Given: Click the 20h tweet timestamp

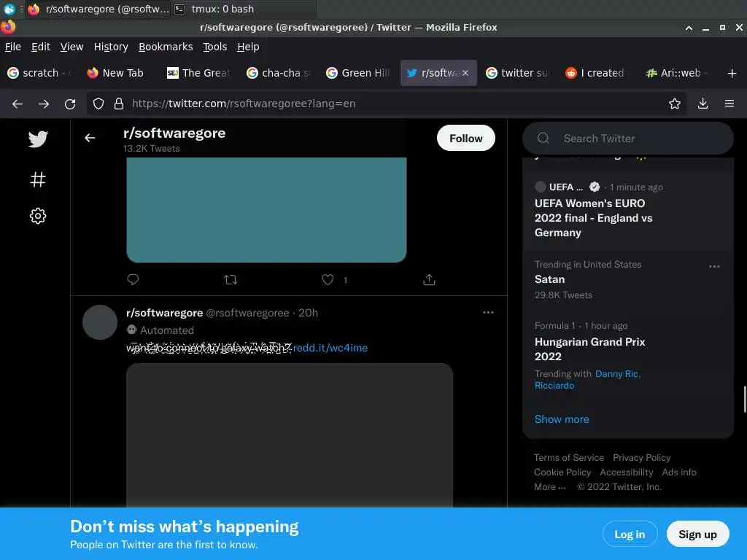Looking at the screenshot, I should (309, 313).
